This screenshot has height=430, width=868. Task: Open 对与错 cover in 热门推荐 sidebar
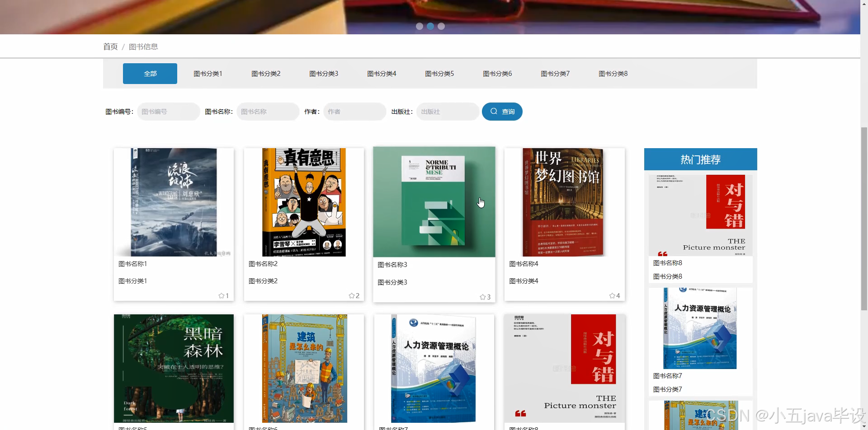[701, 215]
